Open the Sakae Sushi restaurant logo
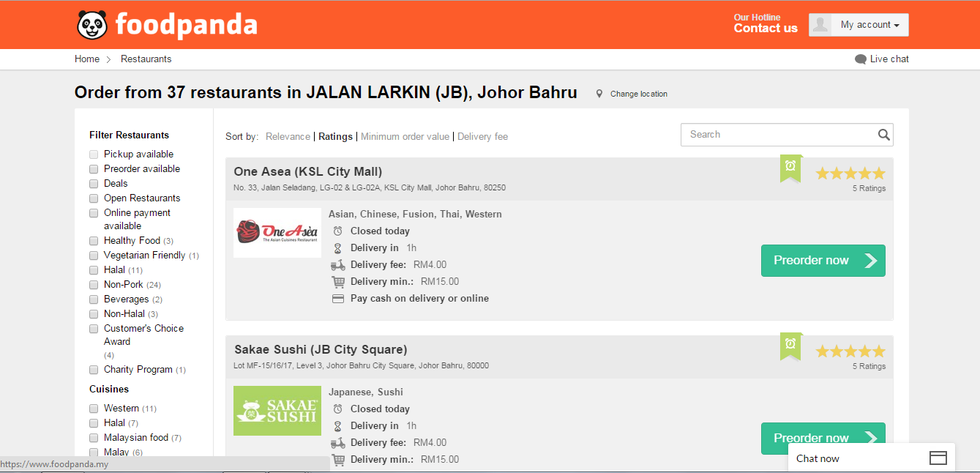Image resolution: width=980 pixels, height=473 pixels. click(x=277, y=411)
